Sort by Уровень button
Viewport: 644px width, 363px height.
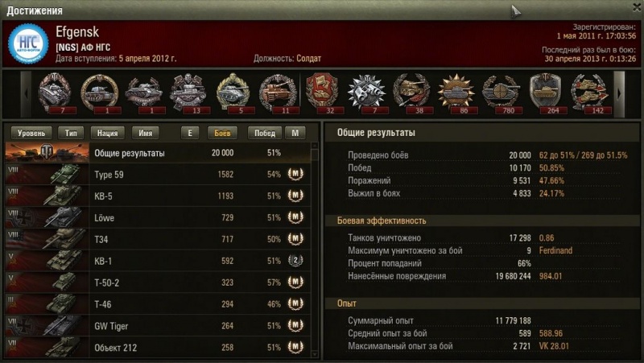pos(31,133)
